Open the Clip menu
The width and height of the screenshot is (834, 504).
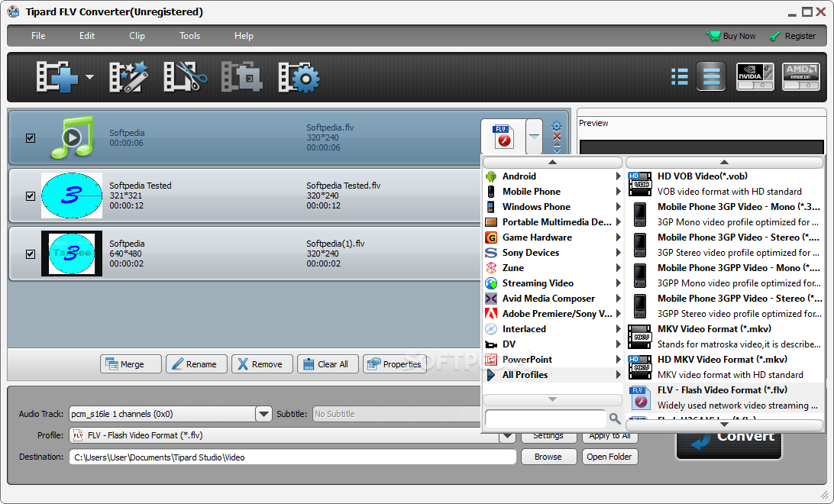point(137,36)
